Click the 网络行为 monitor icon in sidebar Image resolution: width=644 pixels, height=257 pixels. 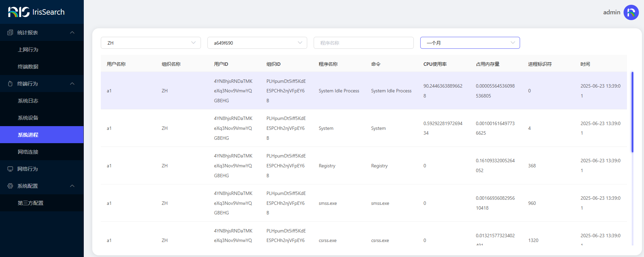click(10, 169)
